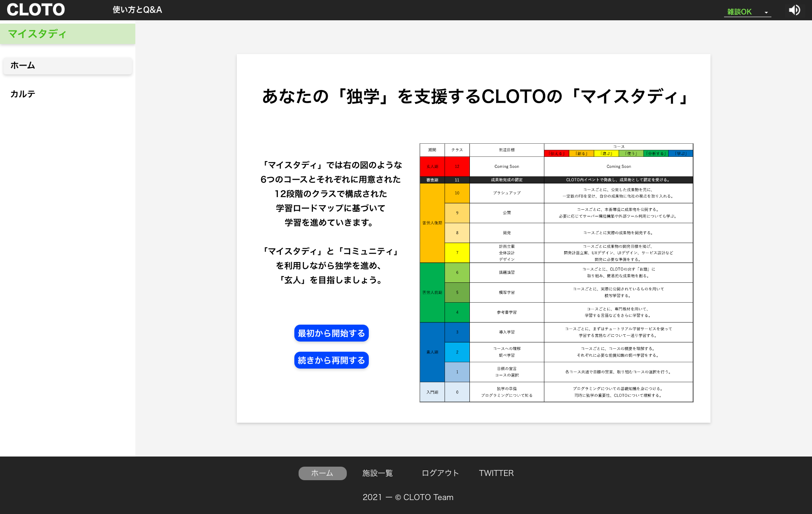Click the 続きから再開する button
The height and width of the screenshot is (514, 812).
(x=332, y=360)
